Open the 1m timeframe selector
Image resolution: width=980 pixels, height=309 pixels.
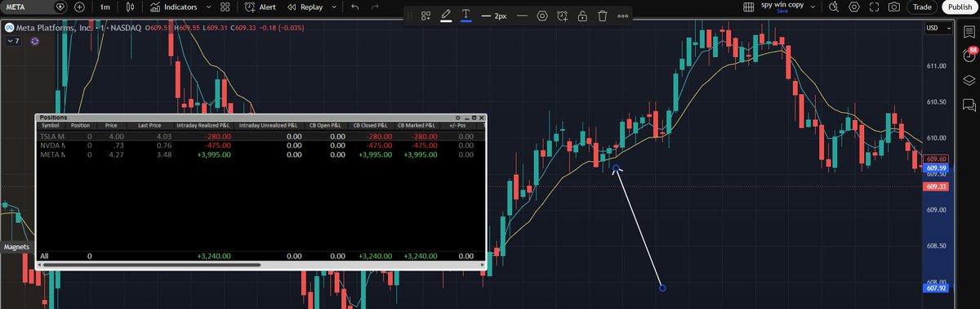[x=105, y=7]
